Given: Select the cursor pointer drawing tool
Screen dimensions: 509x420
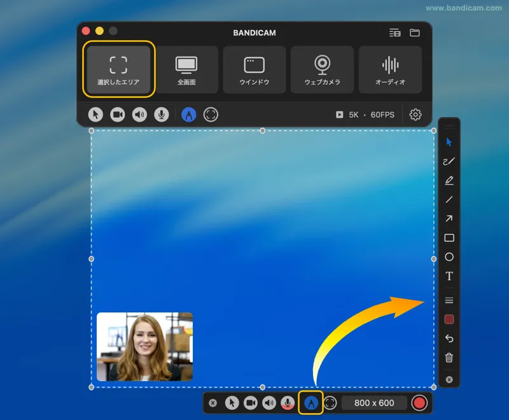Looking at the screenshot, I should coord(449,142).
